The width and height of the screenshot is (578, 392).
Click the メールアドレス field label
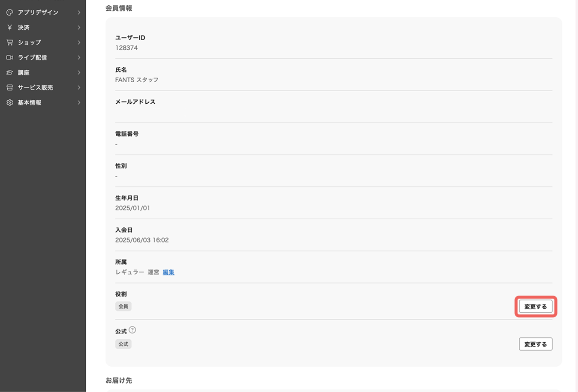(135, 102)
